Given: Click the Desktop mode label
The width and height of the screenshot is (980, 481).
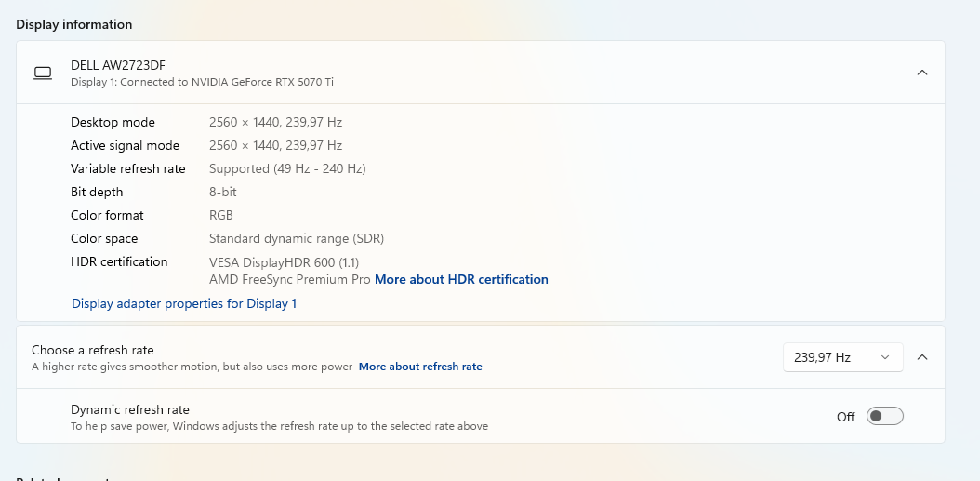Looking at the screenshot, I should click(x=113, y=122).
